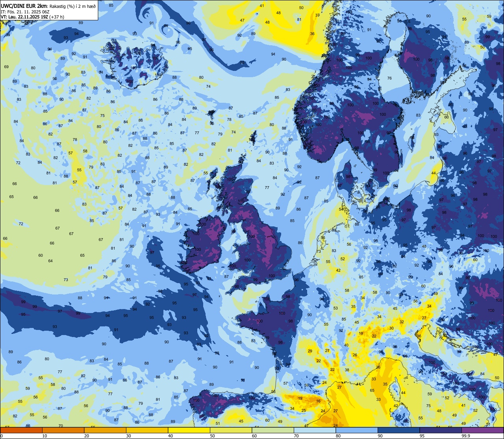
Task: Click the 90–95 dark blue legend color
Action: (398, 430)
